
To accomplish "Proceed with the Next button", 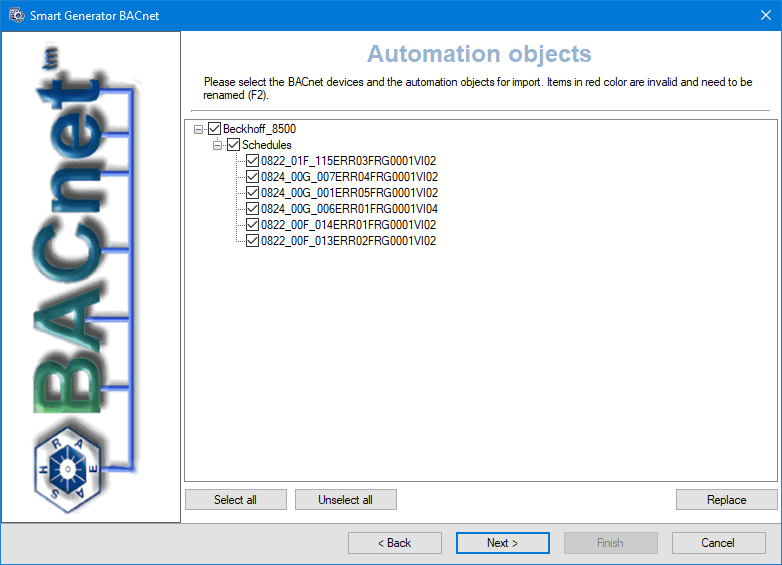I will (502, 543).
